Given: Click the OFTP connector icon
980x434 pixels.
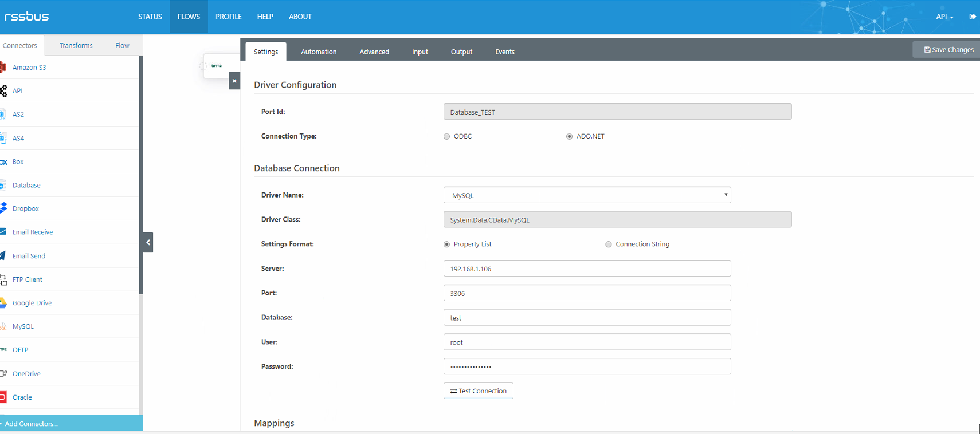Looking at the screenshot, I should click(3, 350).
